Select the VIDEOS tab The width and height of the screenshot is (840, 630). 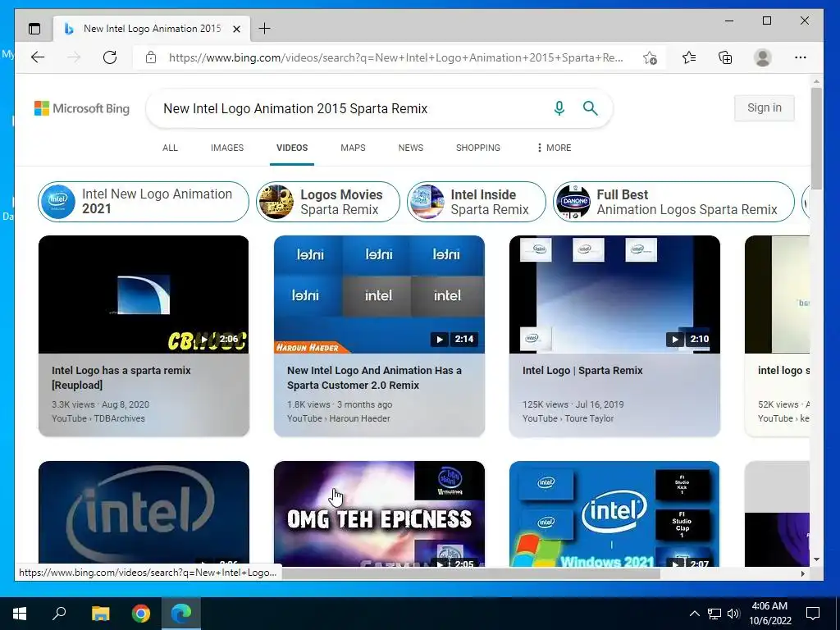click(x=292, y=148)
